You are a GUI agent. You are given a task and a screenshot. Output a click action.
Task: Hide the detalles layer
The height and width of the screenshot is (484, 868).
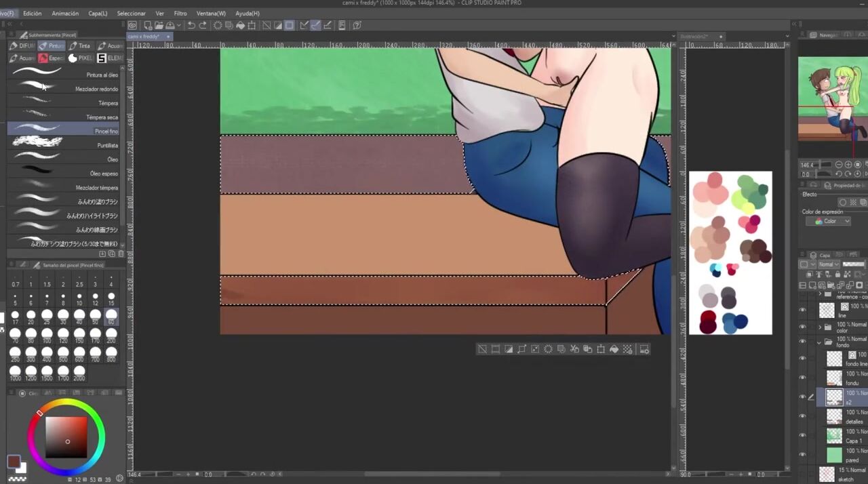[803, 416]
